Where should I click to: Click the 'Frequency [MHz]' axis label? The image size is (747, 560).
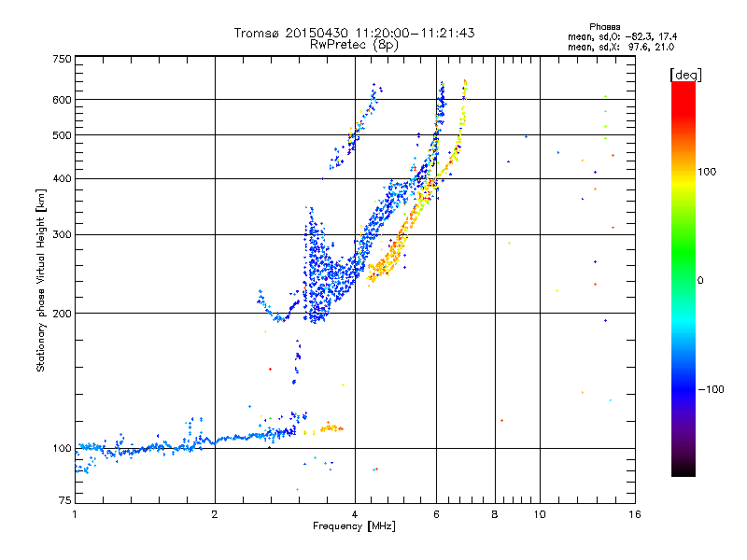[x=354, y=526]
